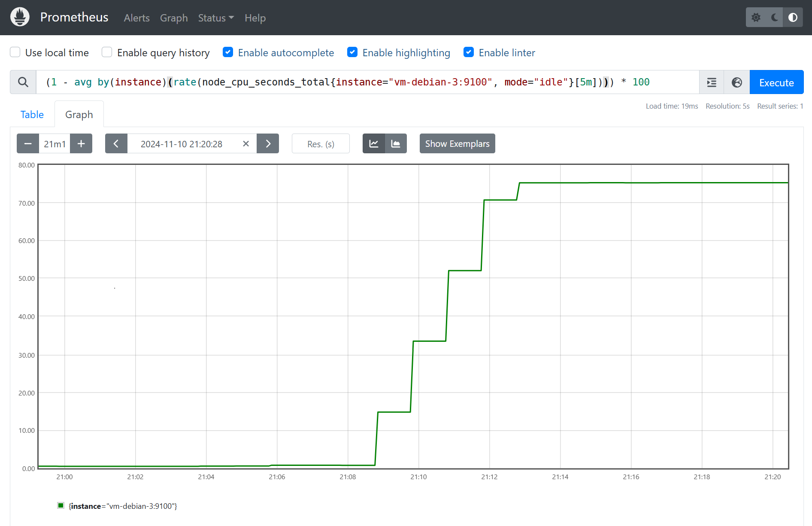The width and height of the screenshot is (812, 526).
Task: Click the Prometheus brand title
Action: pos(74,17)
